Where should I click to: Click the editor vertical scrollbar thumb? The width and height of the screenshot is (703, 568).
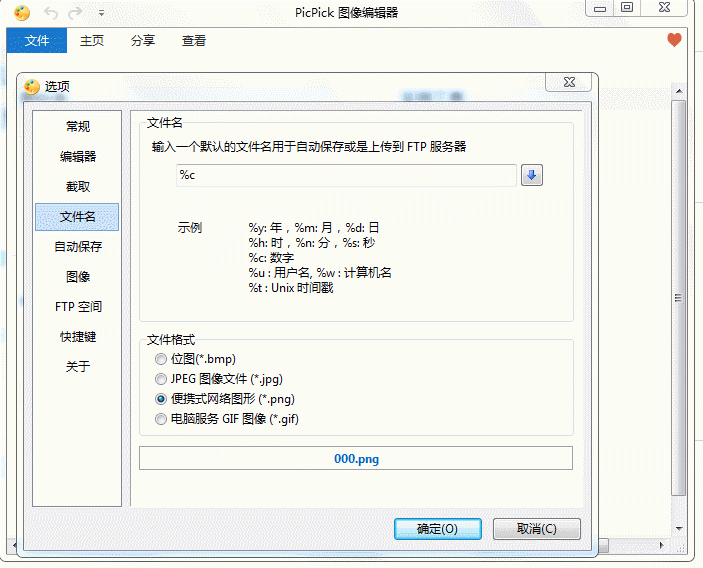coord(679,298)
